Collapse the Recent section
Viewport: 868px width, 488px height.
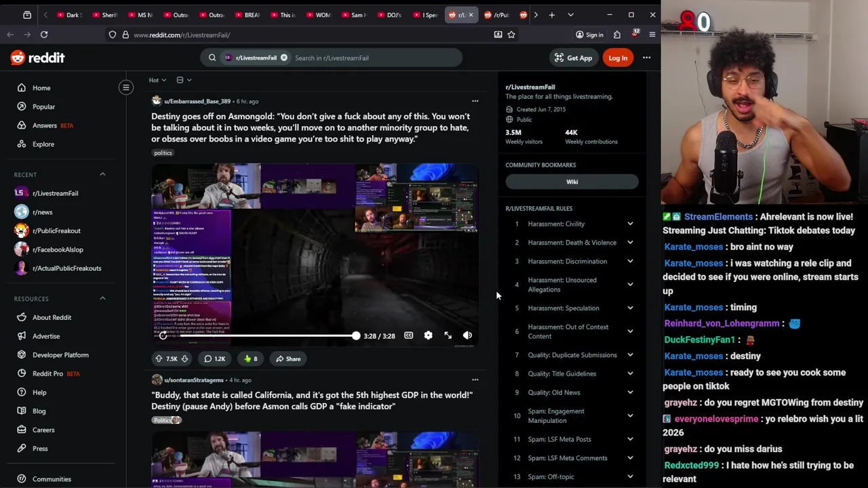(102, 174)
